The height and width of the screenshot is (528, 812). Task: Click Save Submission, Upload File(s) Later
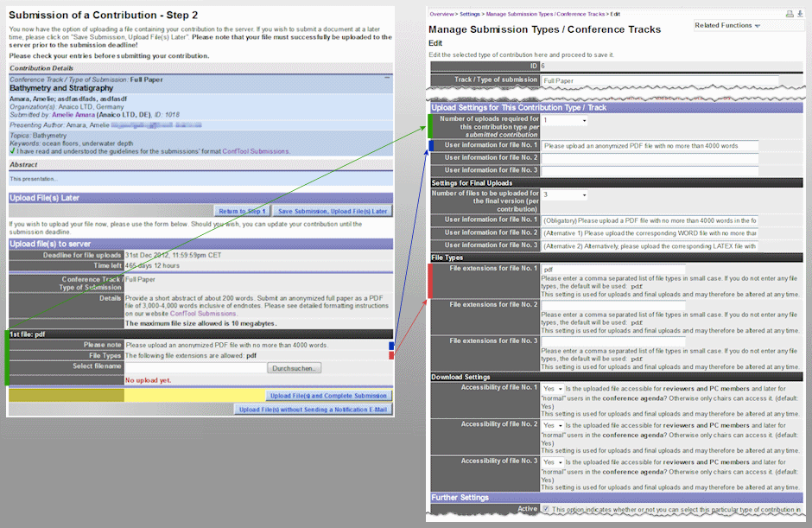click(333, 212)
